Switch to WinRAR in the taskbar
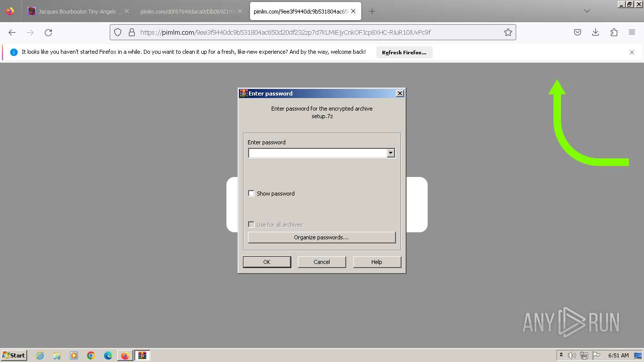Screen dimensions: 644x362 coord(142,355)
